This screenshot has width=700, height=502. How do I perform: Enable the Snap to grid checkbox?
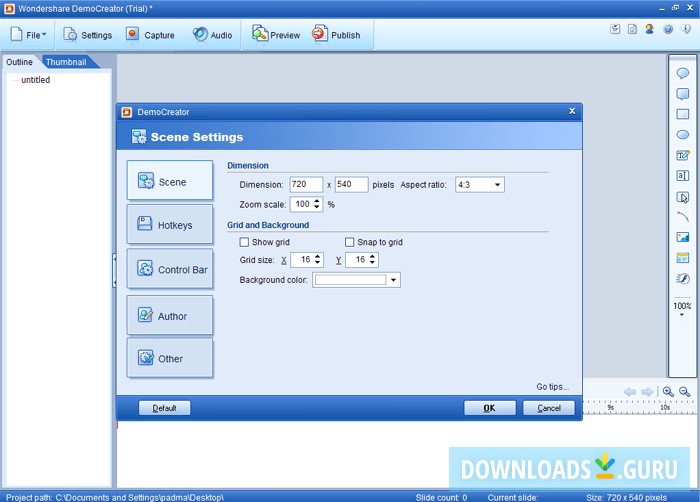click(350, 242)
